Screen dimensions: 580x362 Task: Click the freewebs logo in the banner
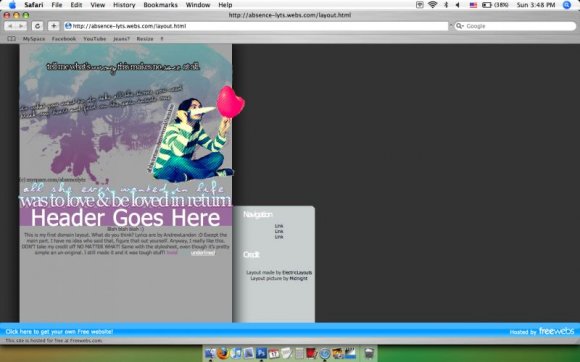(557, 331)
